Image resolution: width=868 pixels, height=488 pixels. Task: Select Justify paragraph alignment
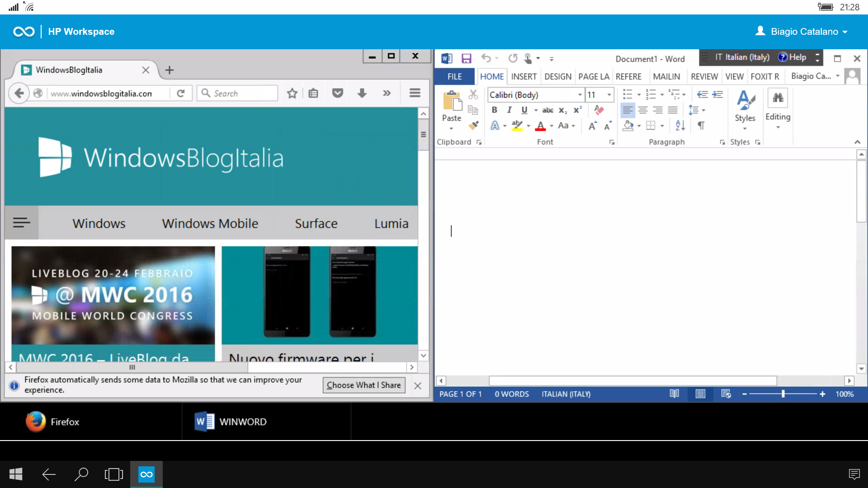(673, 110)
